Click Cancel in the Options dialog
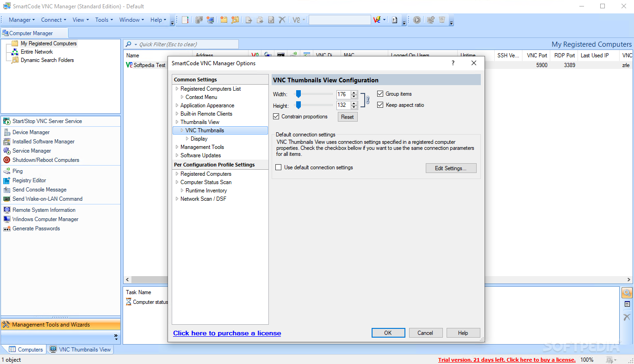Image resolution: width=634 pixels, height=364 pixels. pos(425,333)
